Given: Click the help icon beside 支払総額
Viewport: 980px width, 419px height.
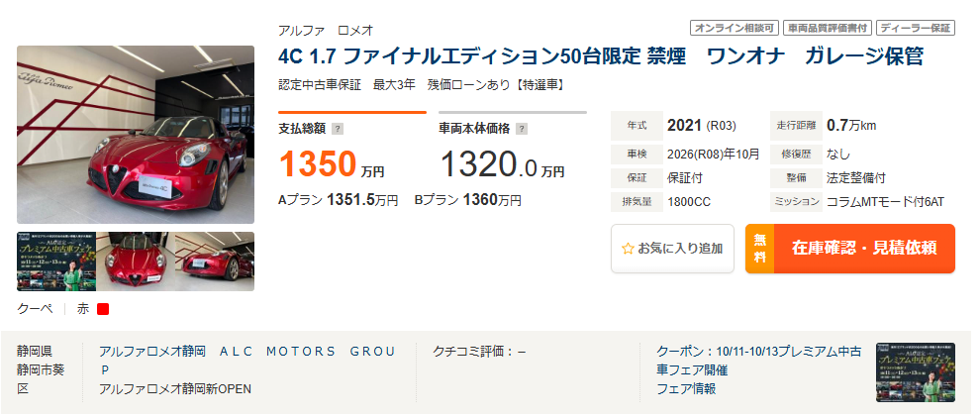Looking at the screenshot, I should [338, 129].
